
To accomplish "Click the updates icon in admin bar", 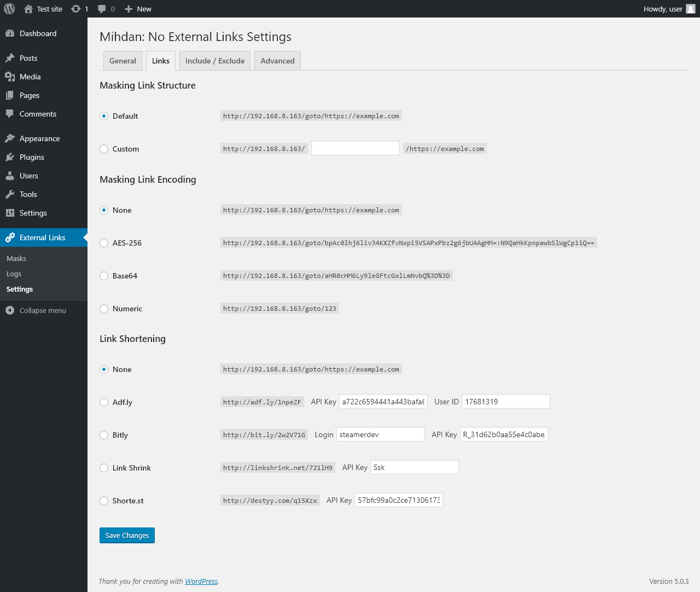I will coord(76,9).
